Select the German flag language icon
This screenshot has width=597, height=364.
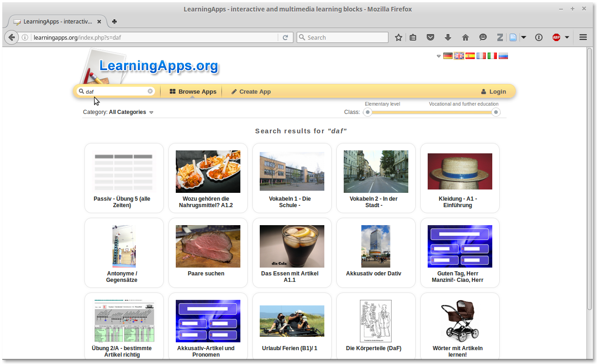[x=448, y=55]
